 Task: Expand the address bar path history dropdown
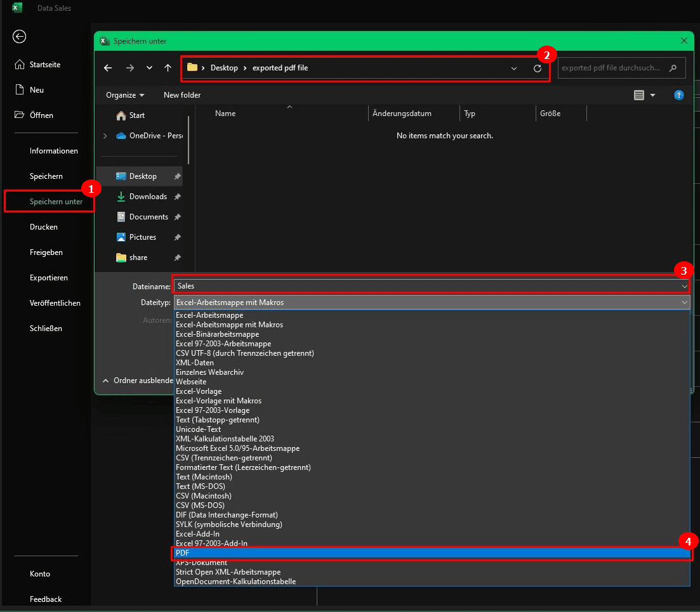513,68
